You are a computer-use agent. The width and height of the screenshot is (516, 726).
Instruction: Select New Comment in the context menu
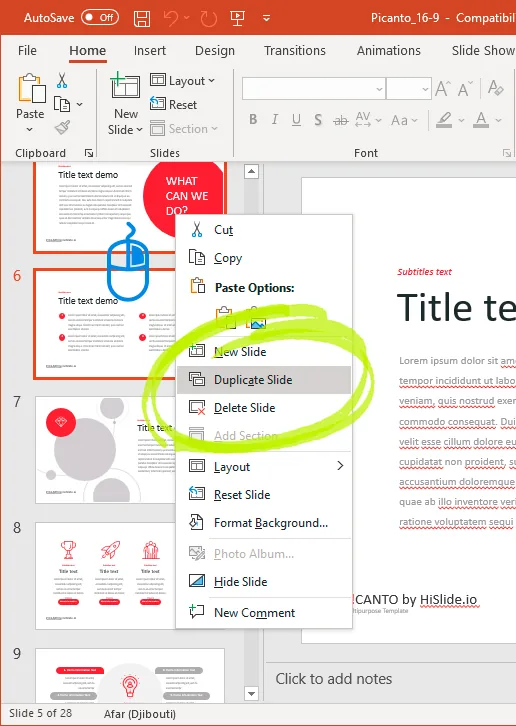(264, 613)
